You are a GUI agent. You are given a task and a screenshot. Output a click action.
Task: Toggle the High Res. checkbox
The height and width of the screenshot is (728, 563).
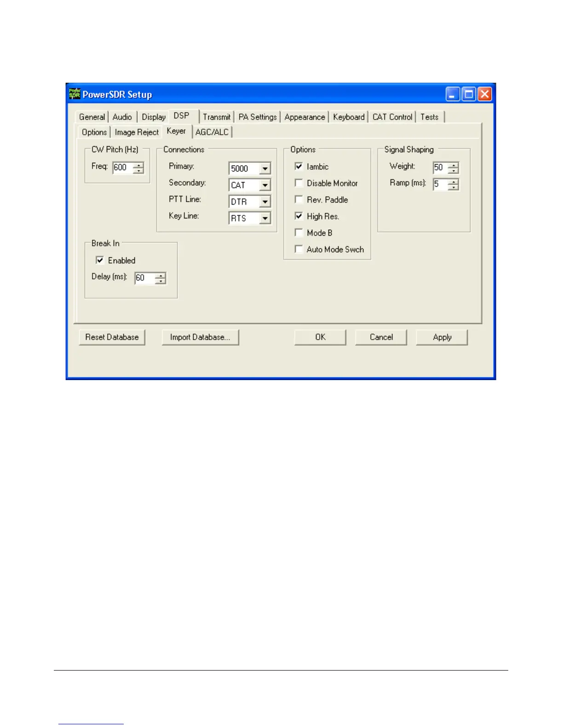[x=299, y=216]
